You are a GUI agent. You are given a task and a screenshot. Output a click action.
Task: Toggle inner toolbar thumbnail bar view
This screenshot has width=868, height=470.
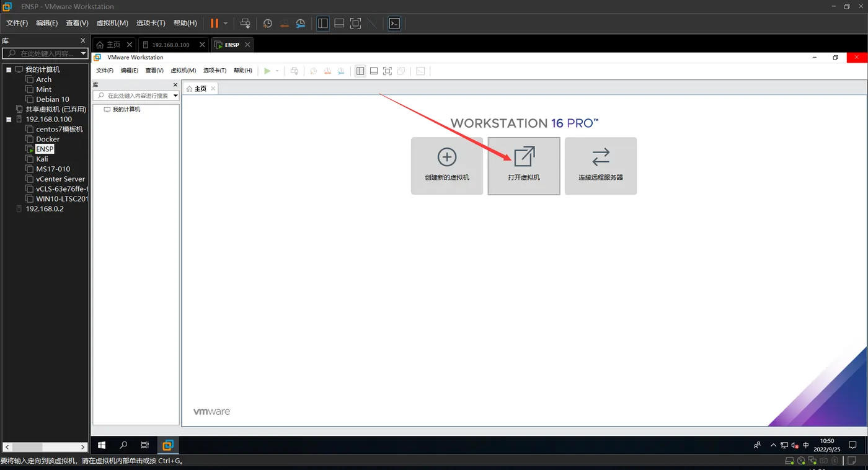(x=374, y=71)
